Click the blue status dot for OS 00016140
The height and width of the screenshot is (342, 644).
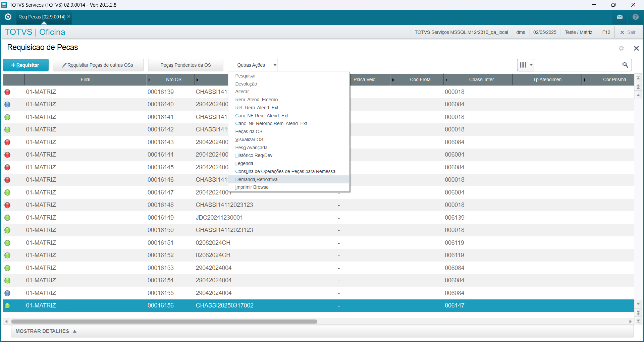(x=7, y=105)
